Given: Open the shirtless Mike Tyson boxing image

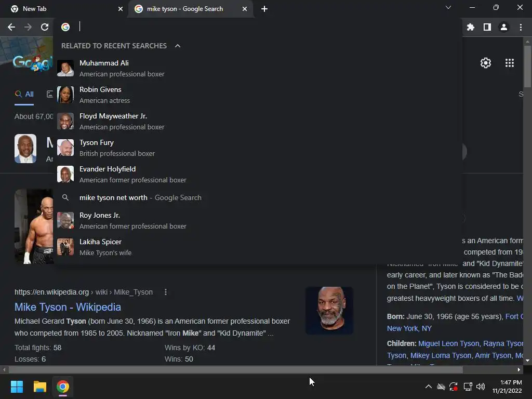Looking at the screenshot, I should point(34,227).
